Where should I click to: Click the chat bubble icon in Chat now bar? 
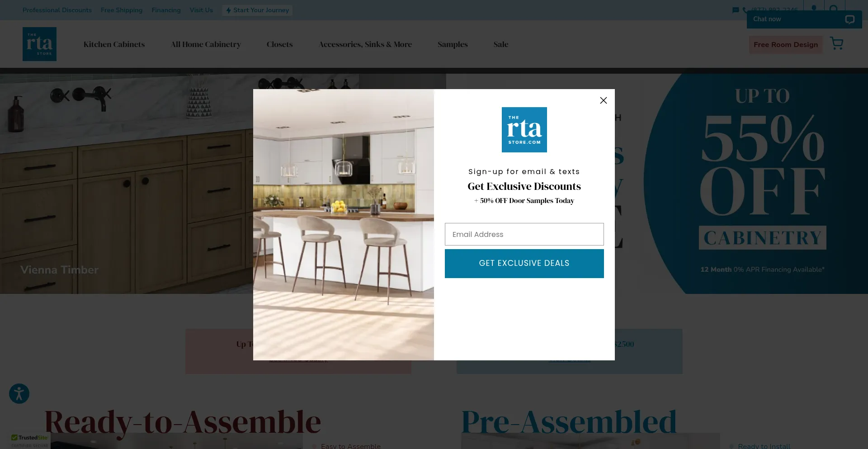[849, 19]
